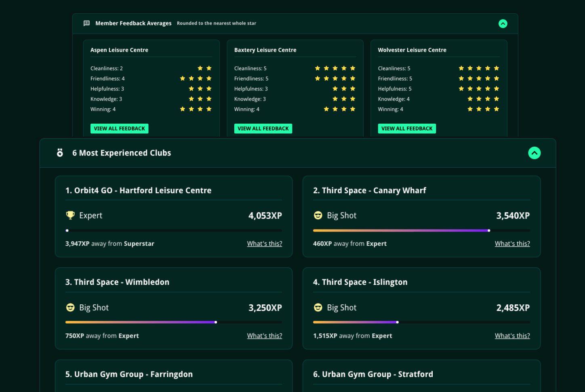
Task: Click the Hartford Leisure Centre XP progress bar
Action: click(x=174, y=230)
